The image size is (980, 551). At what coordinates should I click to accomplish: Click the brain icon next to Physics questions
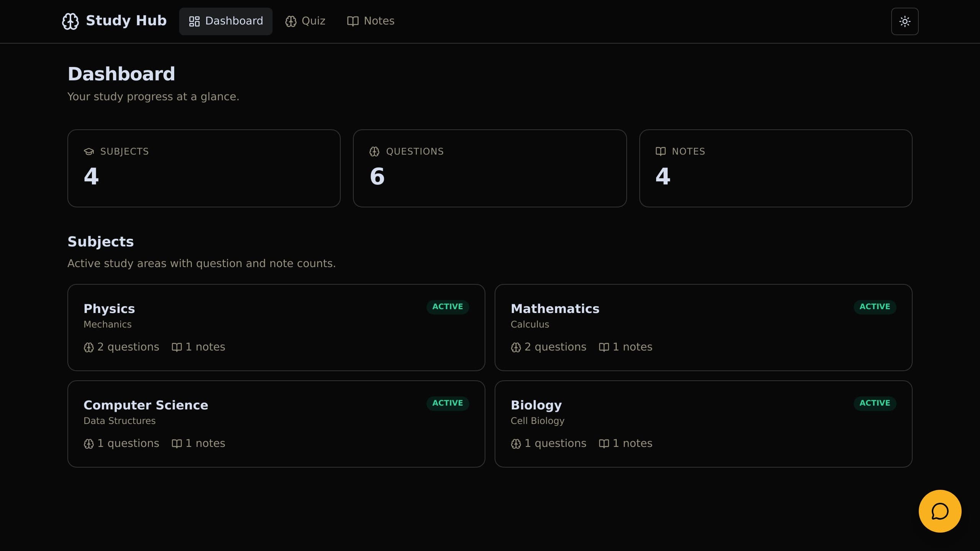click(x=89, y=347)
